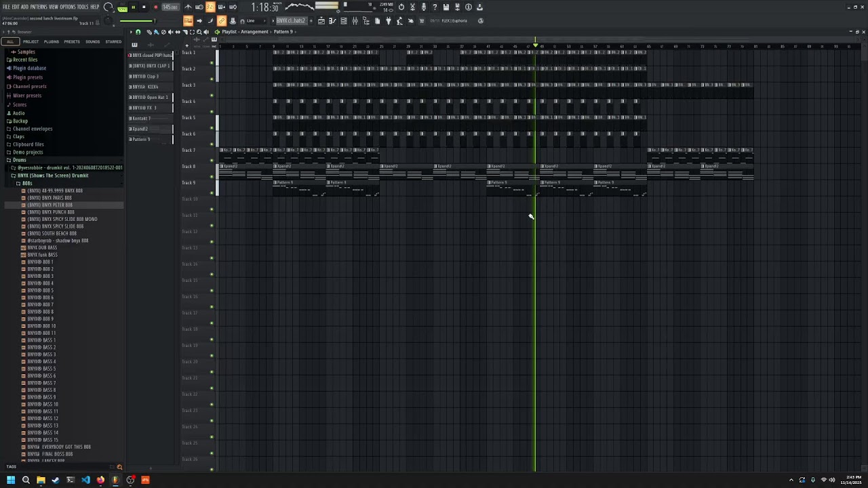
Task: Mute Track 5 via green dot
Action: point(212,127)
